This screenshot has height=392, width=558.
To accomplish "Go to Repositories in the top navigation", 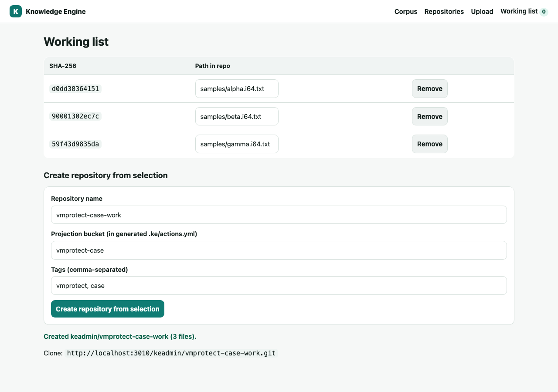I will coord(444,12).
